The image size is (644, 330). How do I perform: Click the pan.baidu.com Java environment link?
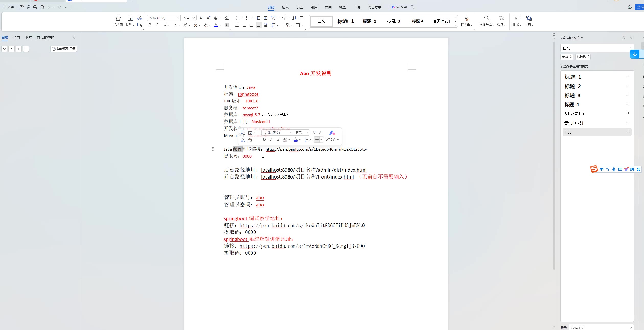[316, 149]
